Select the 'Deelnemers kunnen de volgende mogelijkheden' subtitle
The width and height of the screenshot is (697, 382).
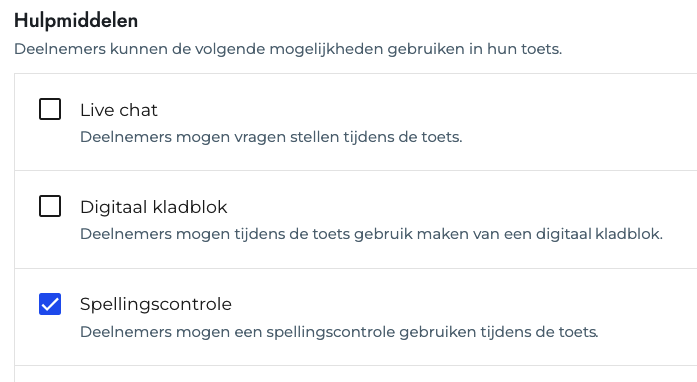(200, 49)
